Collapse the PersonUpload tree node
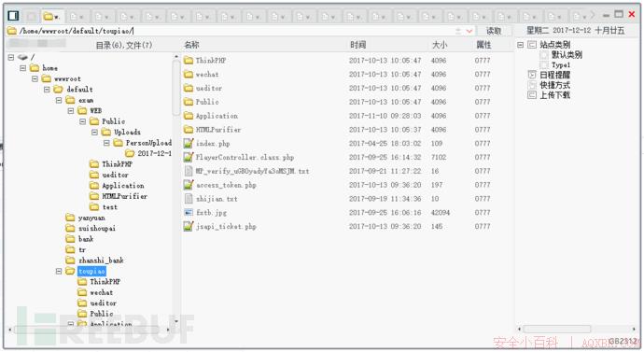This screenshot has width=644, height=352. tap(106, 143)
